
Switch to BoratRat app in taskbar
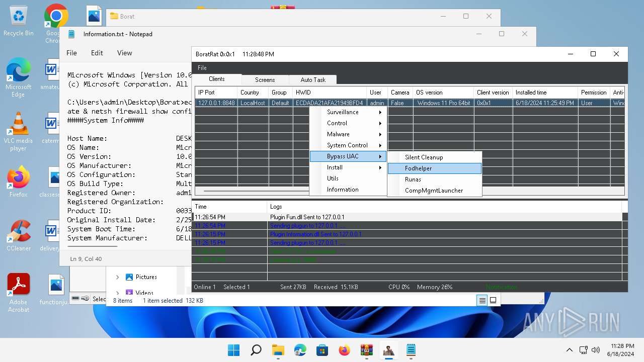pyautogui.click(x=389, y=350)
